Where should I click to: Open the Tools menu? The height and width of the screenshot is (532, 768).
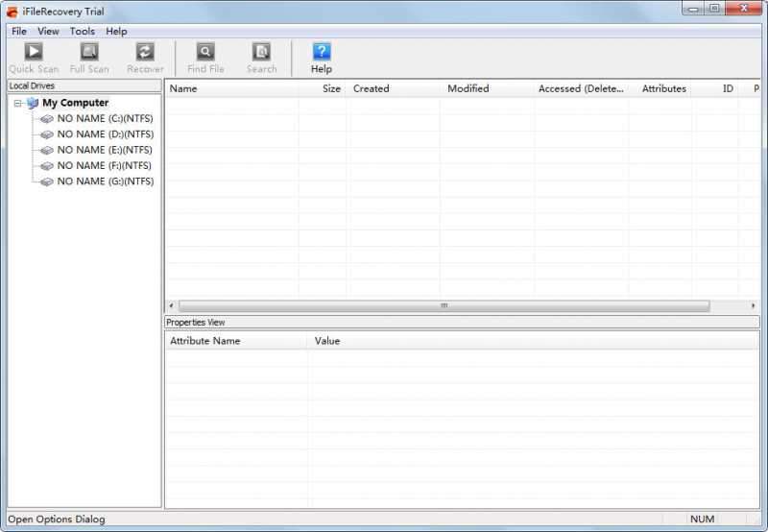coord(82,31)
